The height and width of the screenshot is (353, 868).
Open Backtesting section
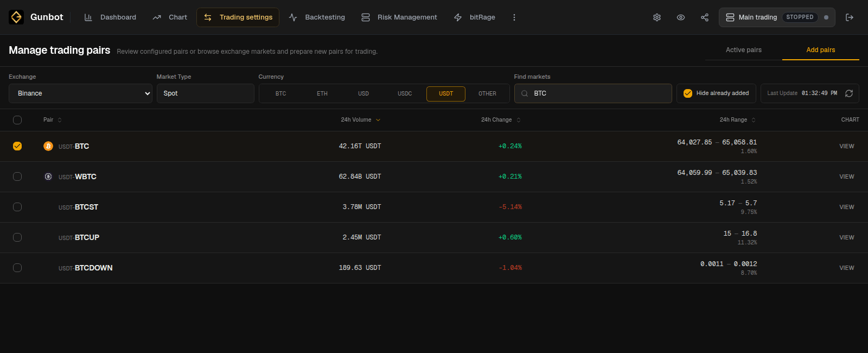click(x=317, y=17)
